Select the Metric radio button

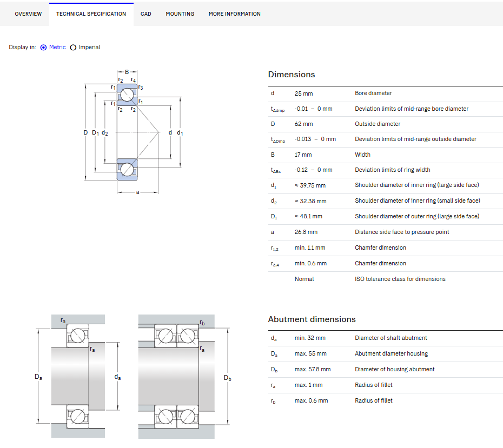point(44,48)
